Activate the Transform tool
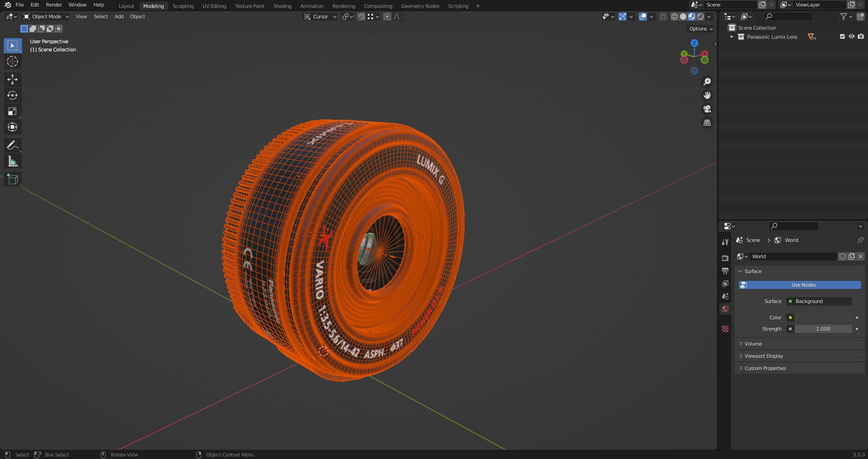 tap(13, 127)
